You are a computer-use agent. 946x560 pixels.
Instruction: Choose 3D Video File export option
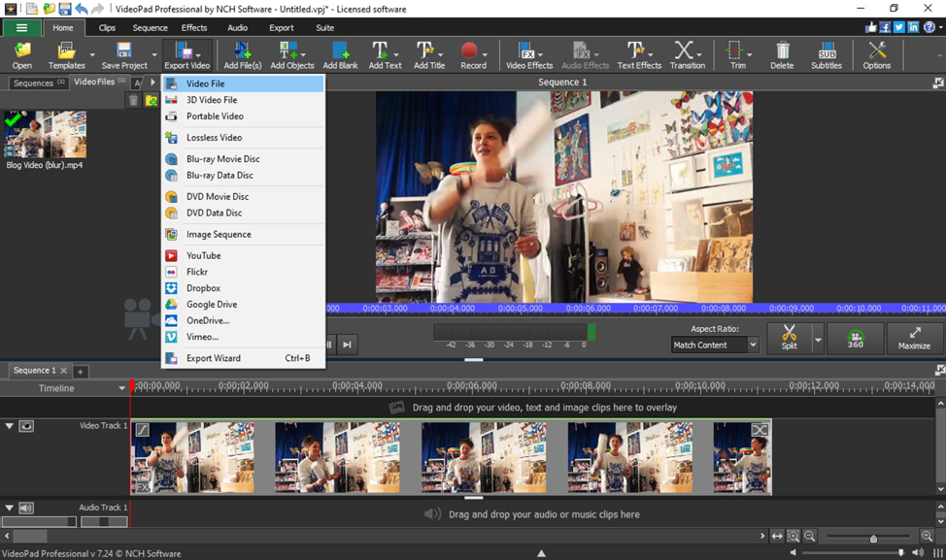pyautogui.click(x=244, y=100)
